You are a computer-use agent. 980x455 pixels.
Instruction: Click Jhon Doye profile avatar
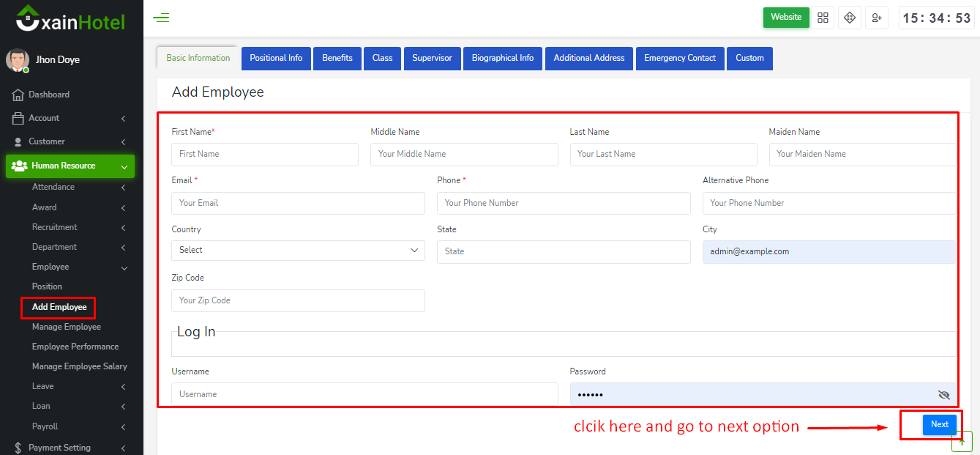18,60
